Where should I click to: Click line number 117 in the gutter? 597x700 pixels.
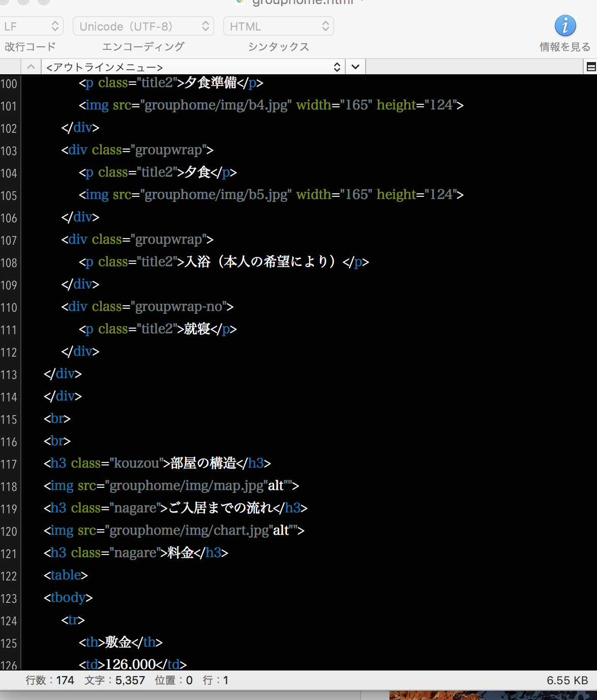(x=9, y=464)
